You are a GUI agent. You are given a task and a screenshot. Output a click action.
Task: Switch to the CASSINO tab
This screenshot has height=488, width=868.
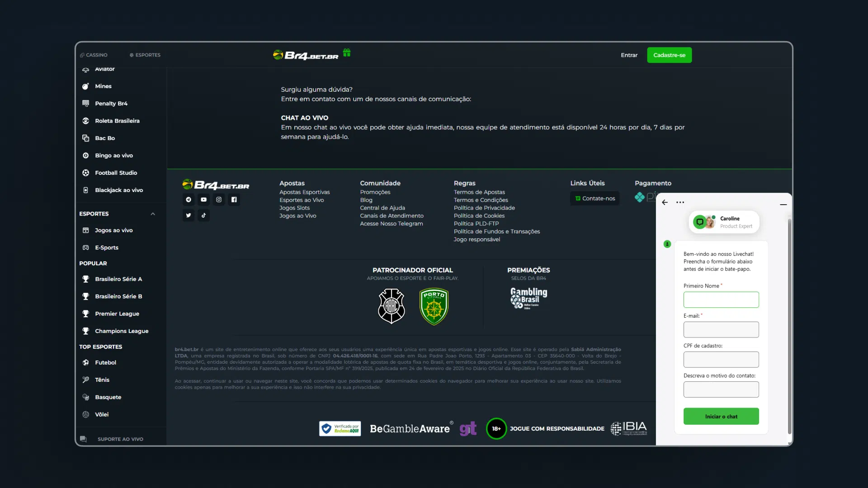pos(94,55)
